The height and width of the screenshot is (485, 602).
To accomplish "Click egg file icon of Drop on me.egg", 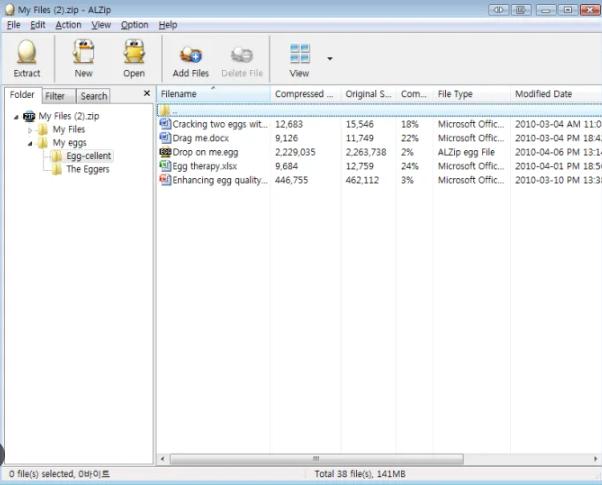I will pyautogui.click(x=165, y=152).
